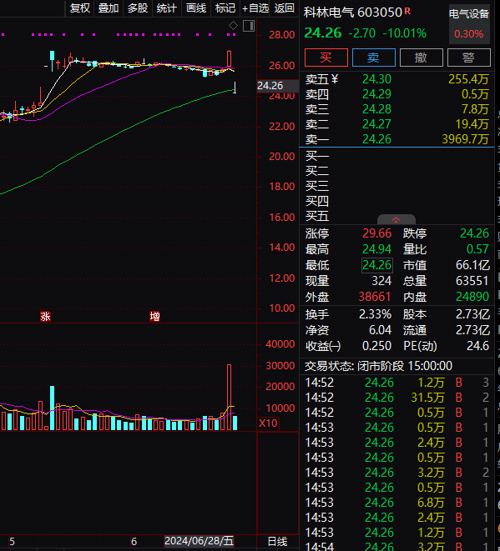The width and height of the screenshot is (500, 551).
Task: Add stock via +自选 button
Action: 255,8
